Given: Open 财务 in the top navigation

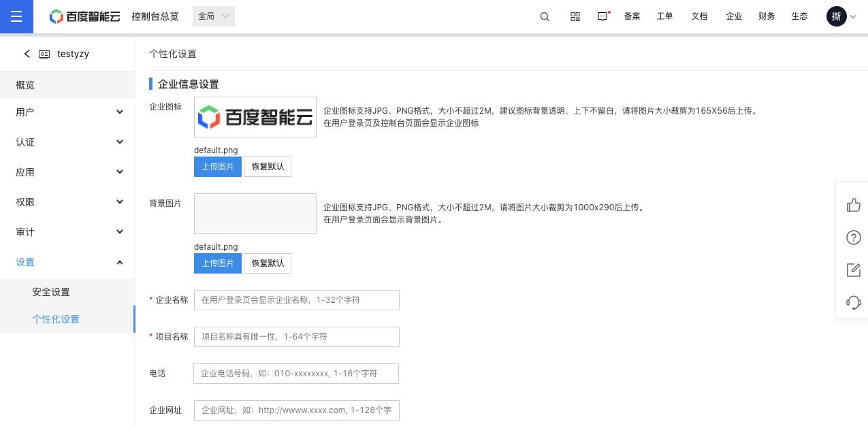Looking at the screenshot, I should pyautogui.click(x=767, y=16).
